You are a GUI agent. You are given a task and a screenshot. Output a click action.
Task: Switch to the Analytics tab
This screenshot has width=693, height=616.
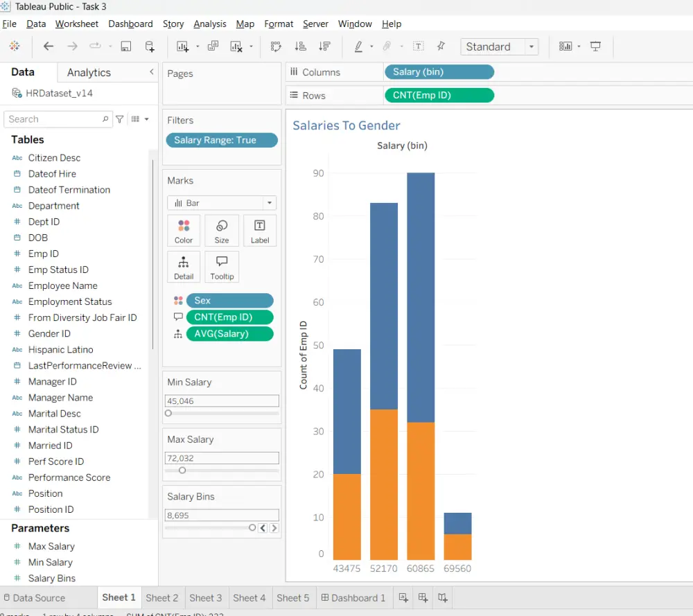click(x=89, y=73)
